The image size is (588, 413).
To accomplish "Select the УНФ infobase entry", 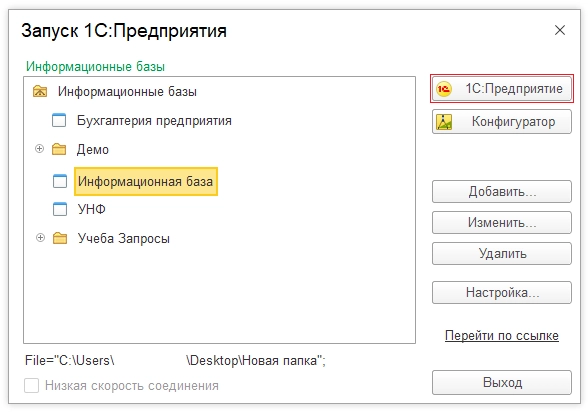I will pyautogui.click(x=92, y=209).
